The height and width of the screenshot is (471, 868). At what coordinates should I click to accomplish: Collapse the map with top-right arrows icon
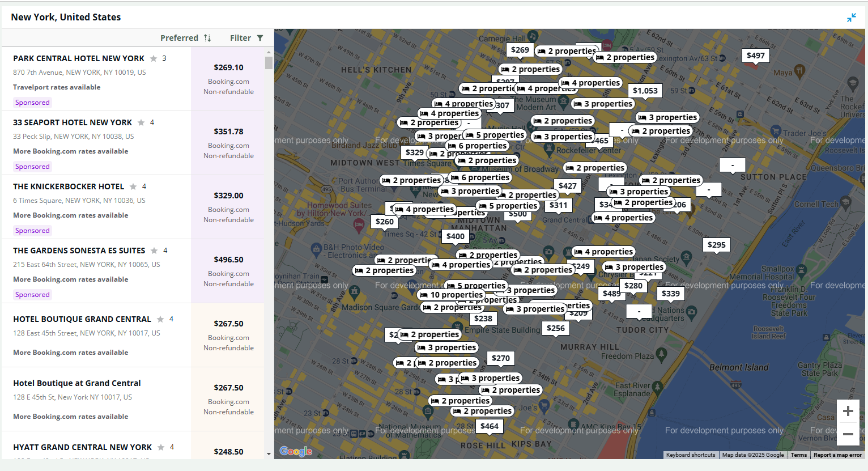point(851,18)
